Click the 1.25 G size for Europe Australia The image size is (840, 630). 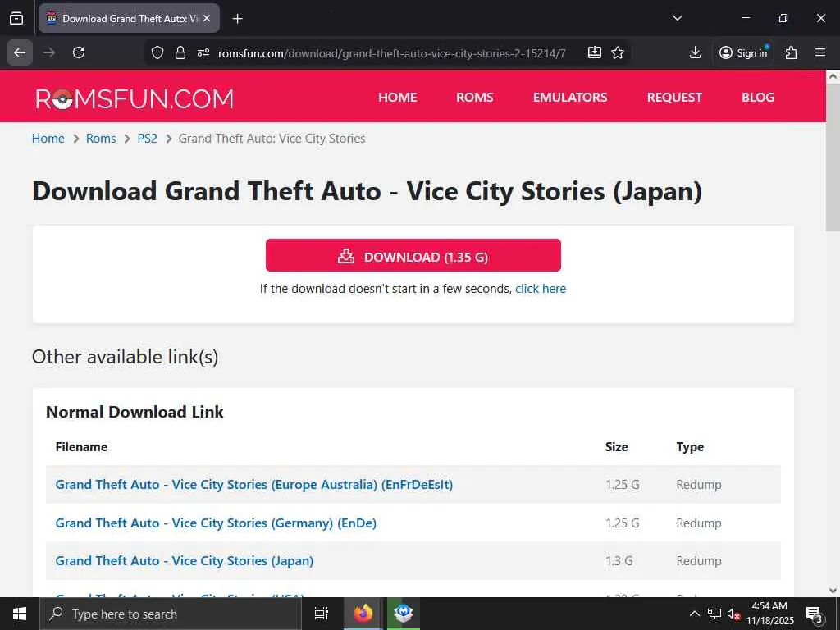[x=623, y=485]
